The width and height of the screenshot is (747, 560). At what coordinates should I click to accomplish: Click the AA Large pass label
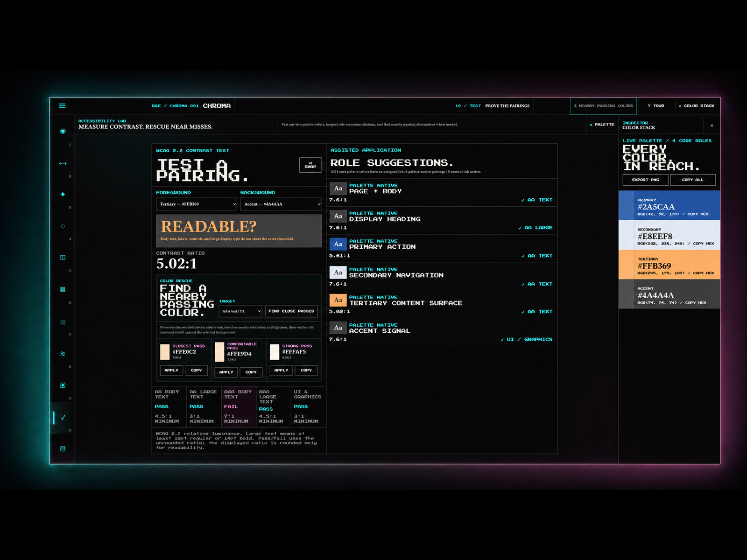535,228
